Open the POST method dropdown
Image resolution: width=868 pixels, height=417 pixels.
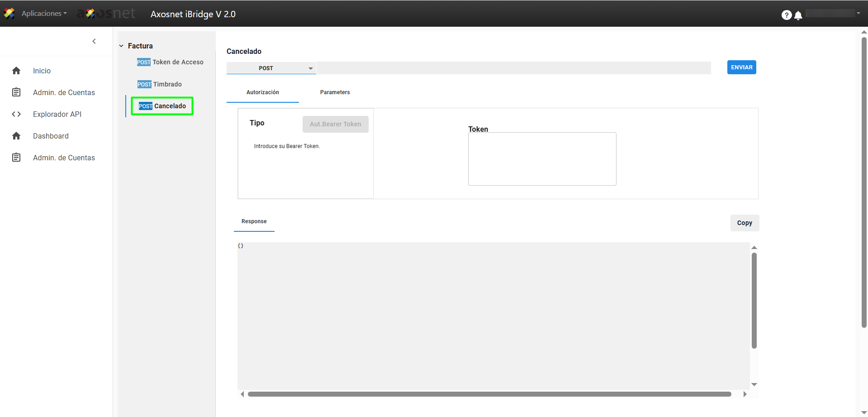271,68
